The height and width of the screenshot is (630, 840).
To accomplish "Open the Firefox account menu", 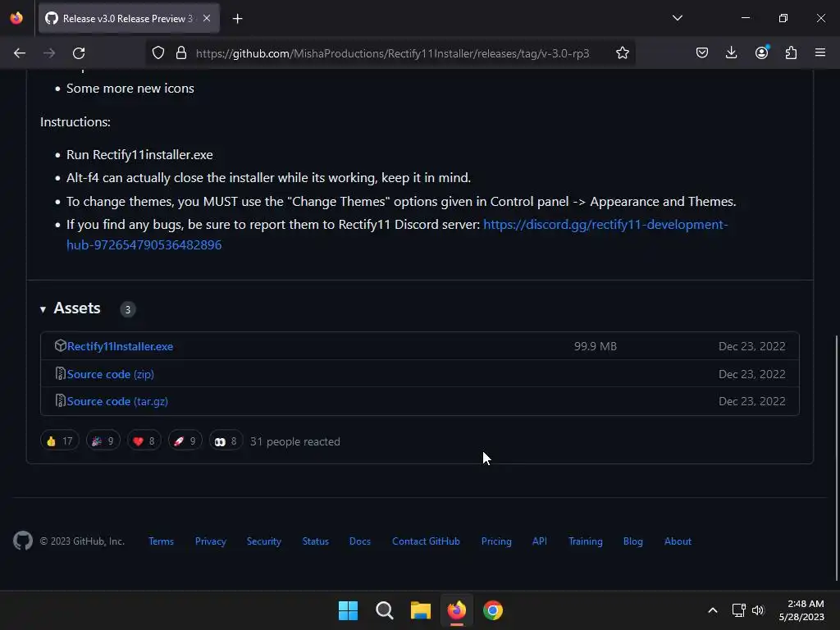I will 762,53.
